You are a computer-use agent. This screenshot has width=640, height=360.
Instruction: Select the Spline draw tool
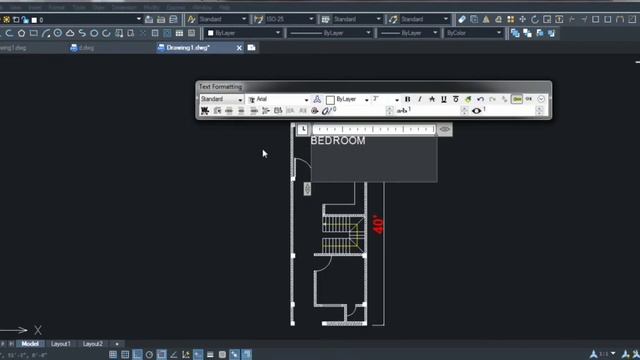point(82,33)
